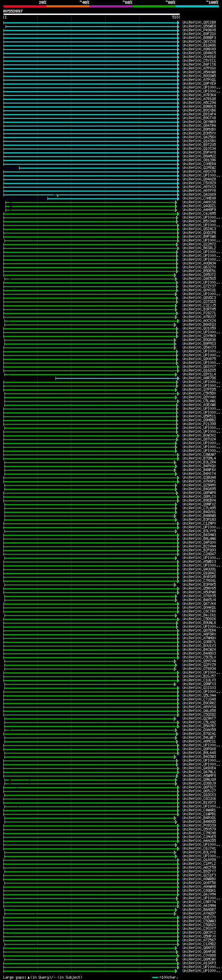Select hit UniRef100_P49608
This screenshot has height=980, width=222.
tap(199, 30)
